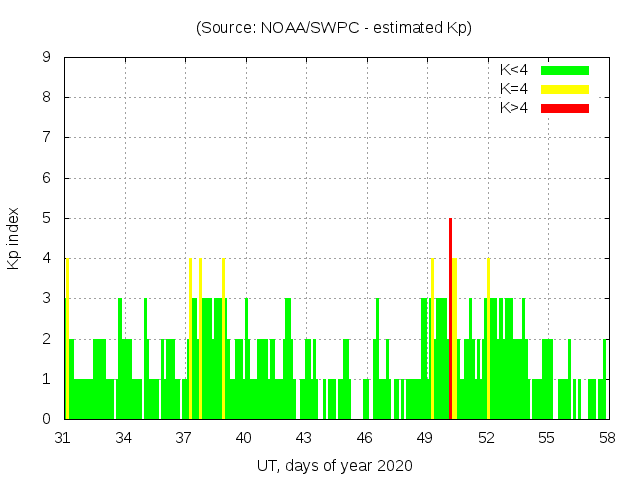This screenshot has height=480, width=640.
Task: Click the green K<4 legend swatch
Action: click(x=565, y=70)
